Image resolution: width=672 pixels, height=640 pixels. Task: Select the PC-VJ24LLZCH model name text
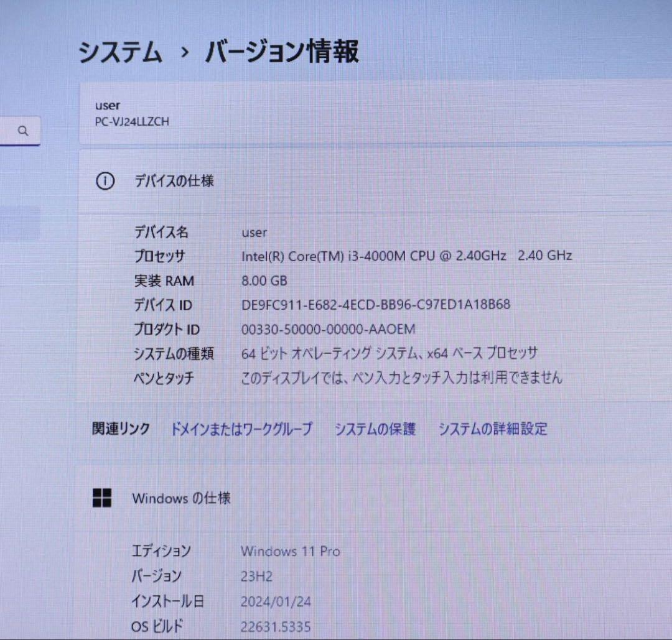132,122
